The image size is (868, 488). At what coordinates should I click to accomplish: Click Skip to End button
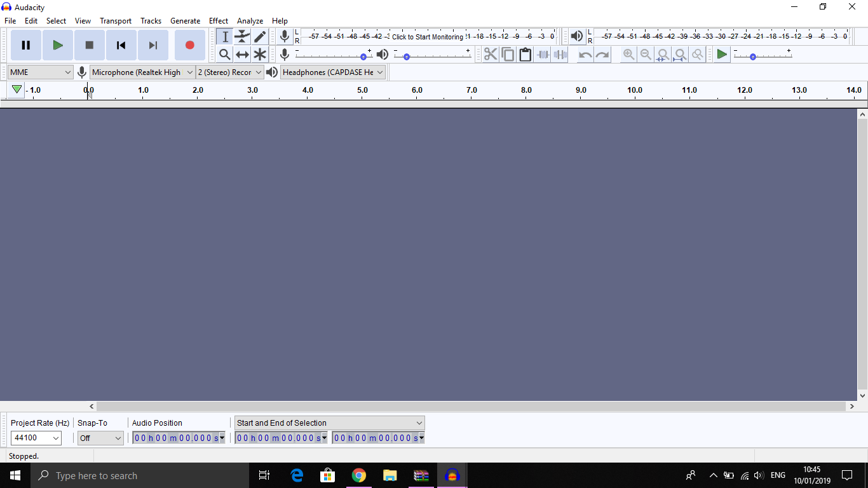(153, 45)
